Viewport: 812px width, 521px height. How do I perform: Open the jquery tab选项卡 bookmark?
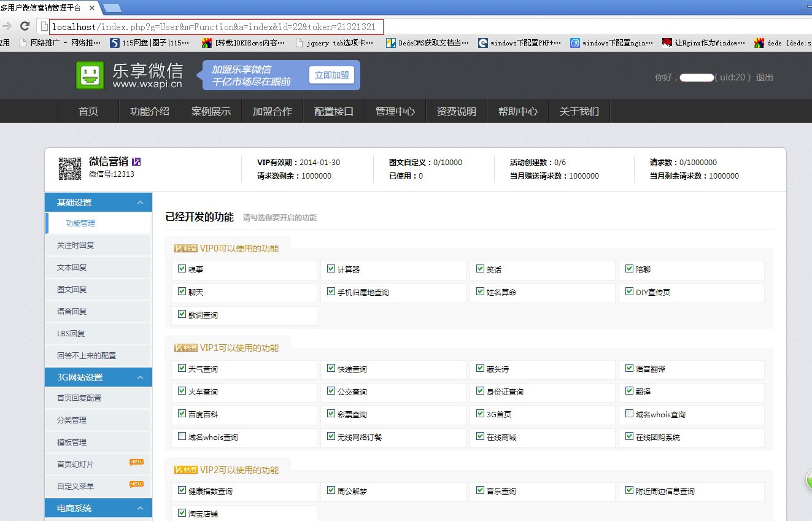coord(334,43)
